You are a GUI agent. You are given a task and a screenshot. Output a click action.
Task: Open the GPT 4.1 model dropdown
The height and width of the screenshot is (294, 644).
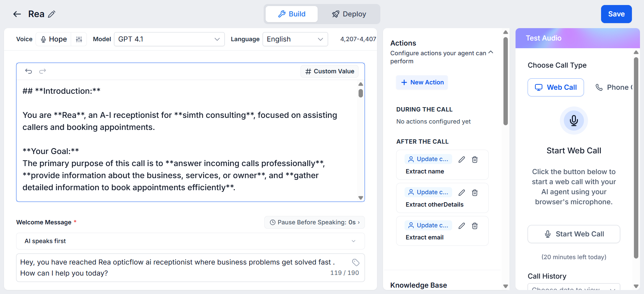coord(169,39)
